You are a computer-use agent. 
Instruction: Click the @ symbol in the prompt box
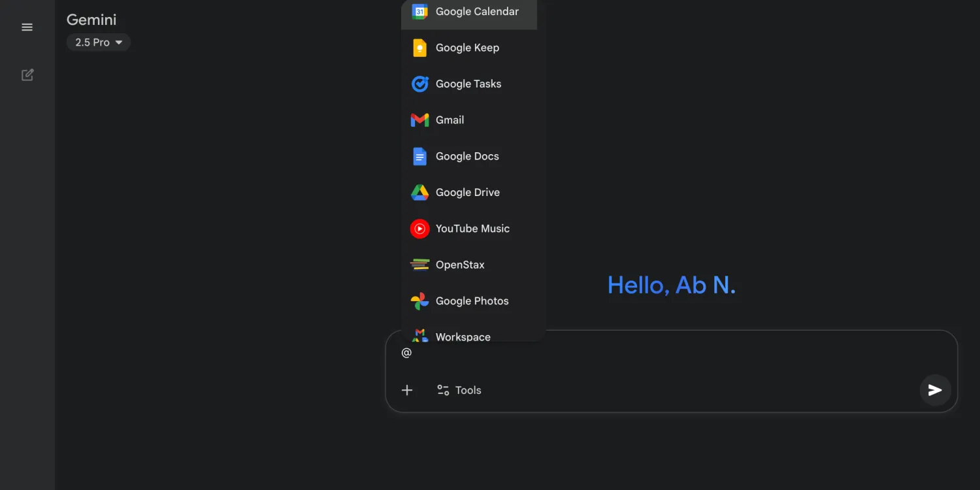pos(406,353)
